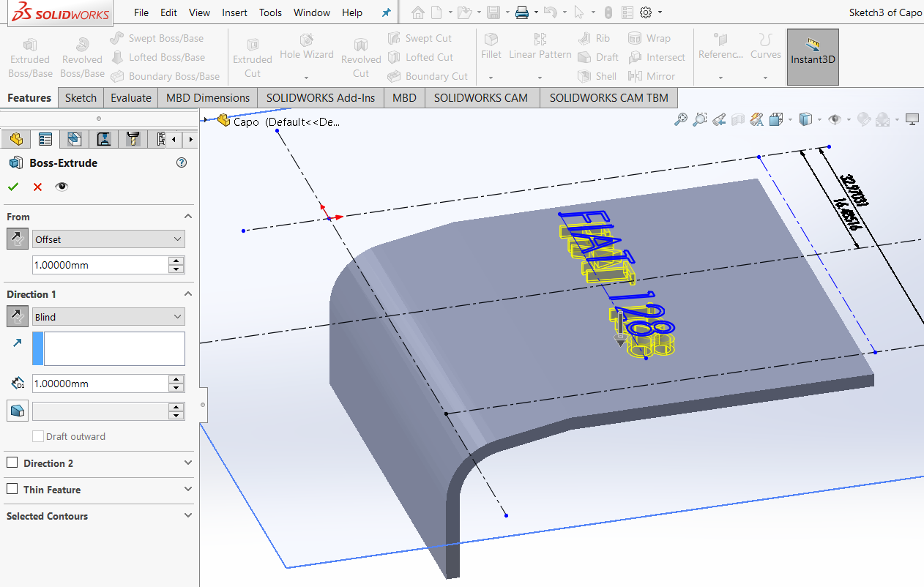
Task: Switch to the Sketch tab
Action: pos(81,97)
